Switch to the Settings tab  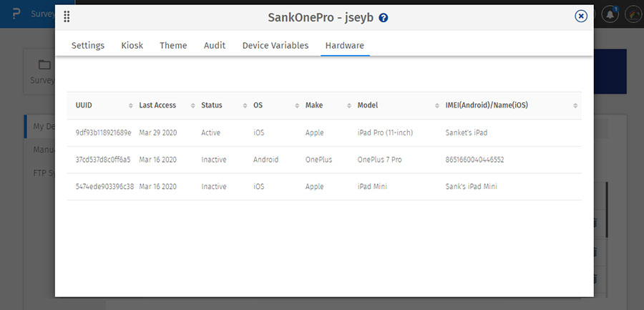click(88, 45)
